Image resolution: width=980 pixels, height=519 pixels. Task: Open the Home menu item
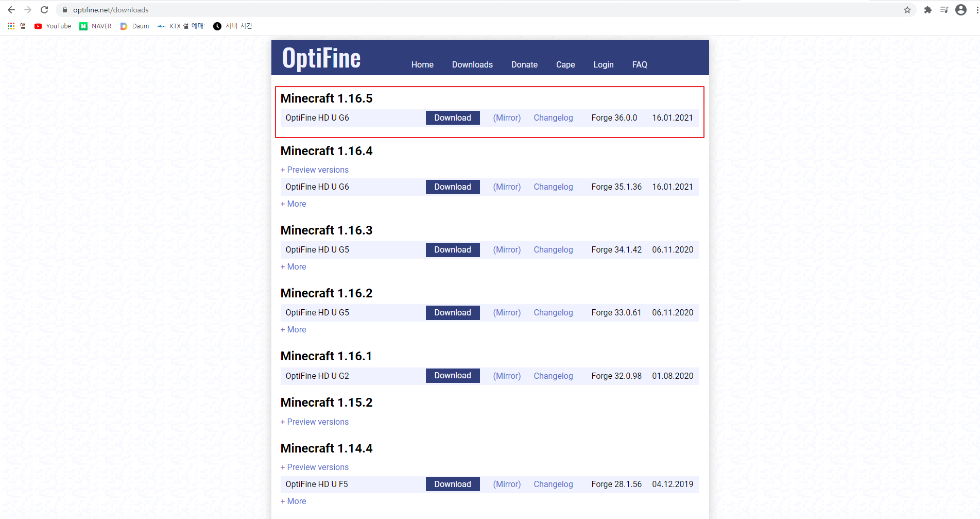[x=422, y=64]
